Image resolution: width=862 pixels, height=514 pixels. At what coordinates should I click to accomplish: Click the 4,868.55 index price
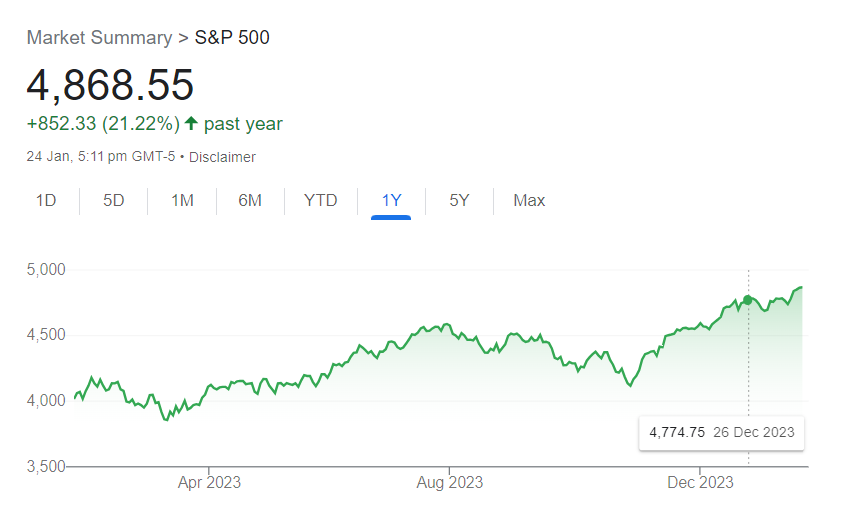110,85
